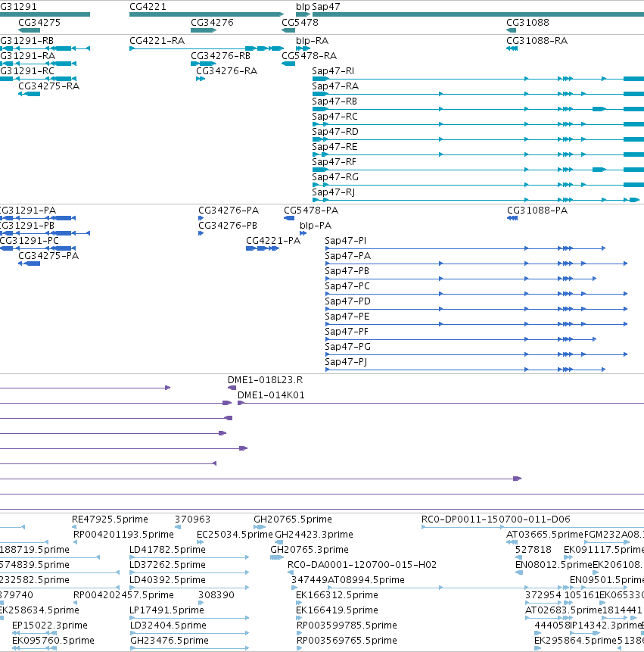Select EST RP004201193.5prime
This screenshot has height=652, width=644.
pyautogui.click(x=123, y=535)
